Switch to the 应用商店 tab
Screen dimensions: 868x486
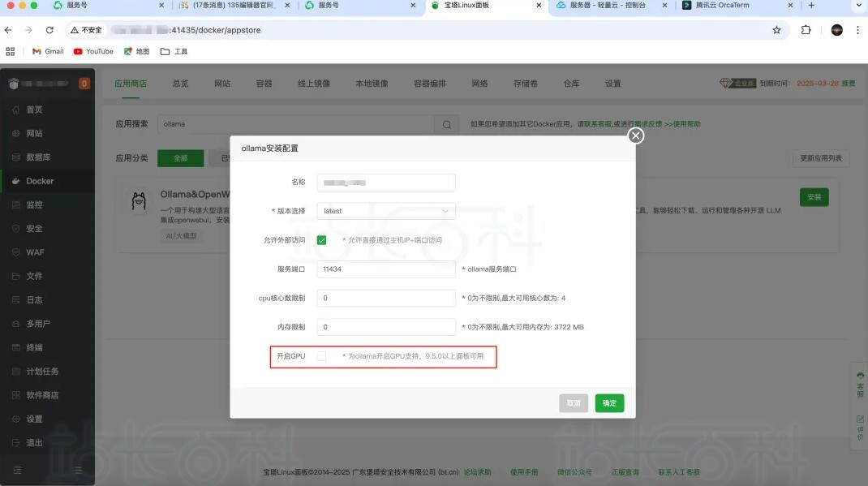pos(131,84)
